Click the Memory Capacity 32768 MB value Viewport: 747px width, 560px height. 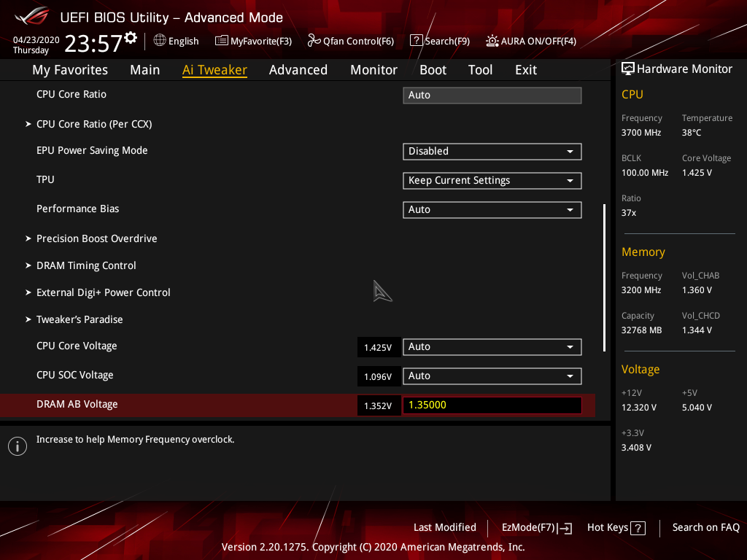pos(642,330)
